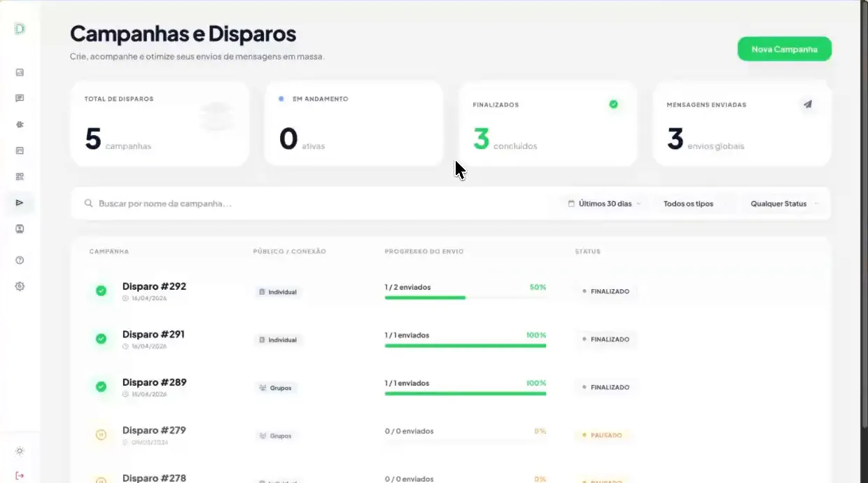Screen dimensions: 868x483
Task: Open the dashboard chart icon in sidebar
Action: [x=20, y=72]
